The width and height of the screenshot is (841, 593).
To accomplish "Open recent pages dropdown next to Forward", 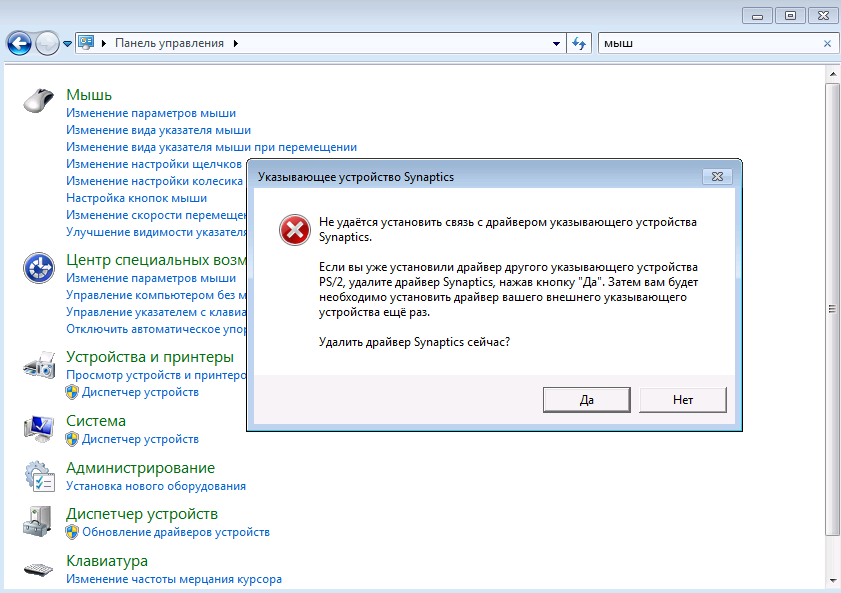I will coord(67,44).
